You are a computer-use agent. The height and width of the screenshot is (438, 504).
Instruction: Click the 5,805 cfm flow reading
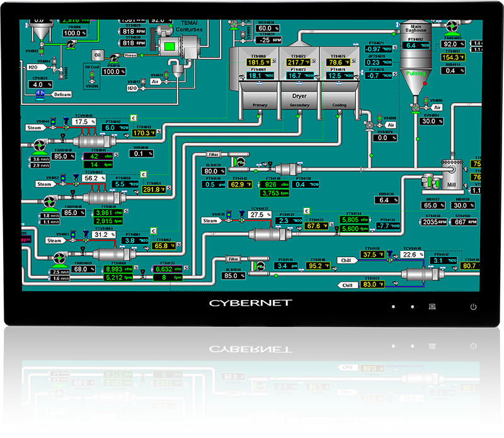(354, 220)
